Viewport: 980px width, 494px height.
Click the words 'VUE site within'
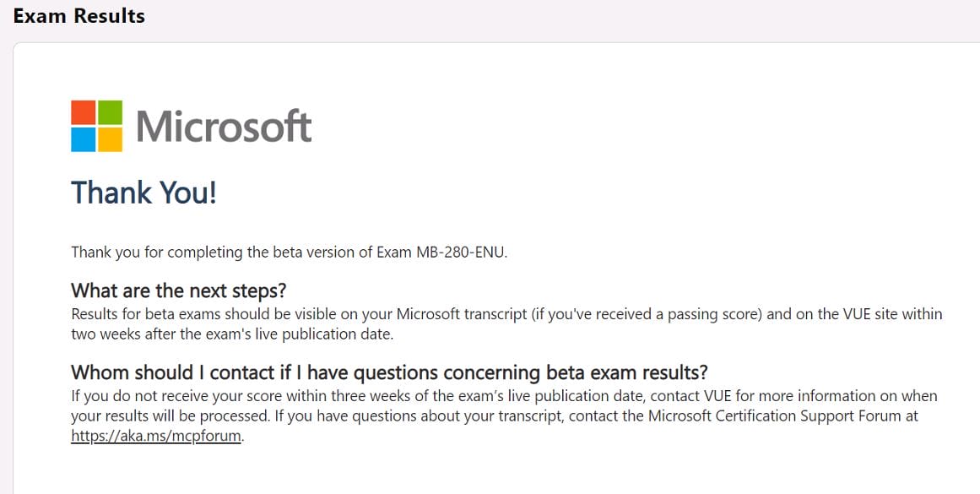point(891,314)
